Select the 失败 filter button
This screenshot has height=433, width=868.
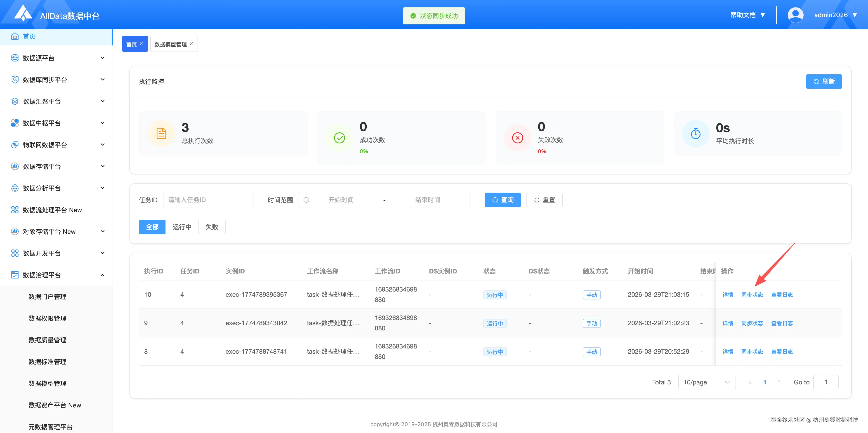coord(212,227)
